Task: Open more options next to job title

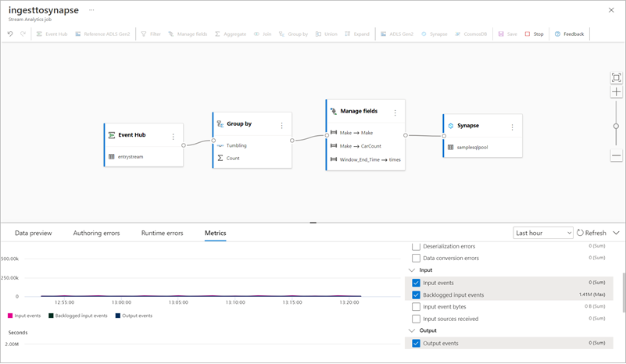Action: (91, 10)
